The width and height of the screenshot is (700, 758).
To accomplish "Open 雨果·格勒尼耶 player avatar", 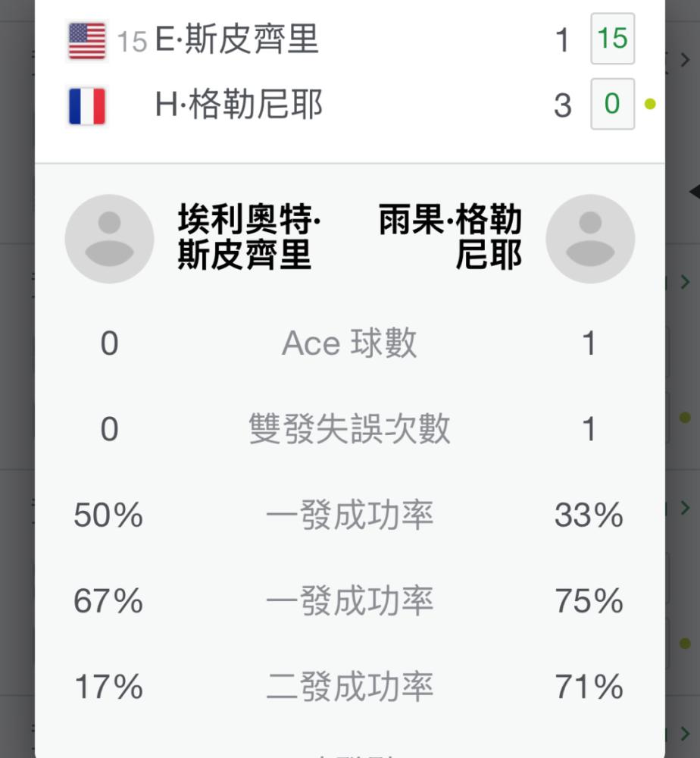I will coord(590,239).
